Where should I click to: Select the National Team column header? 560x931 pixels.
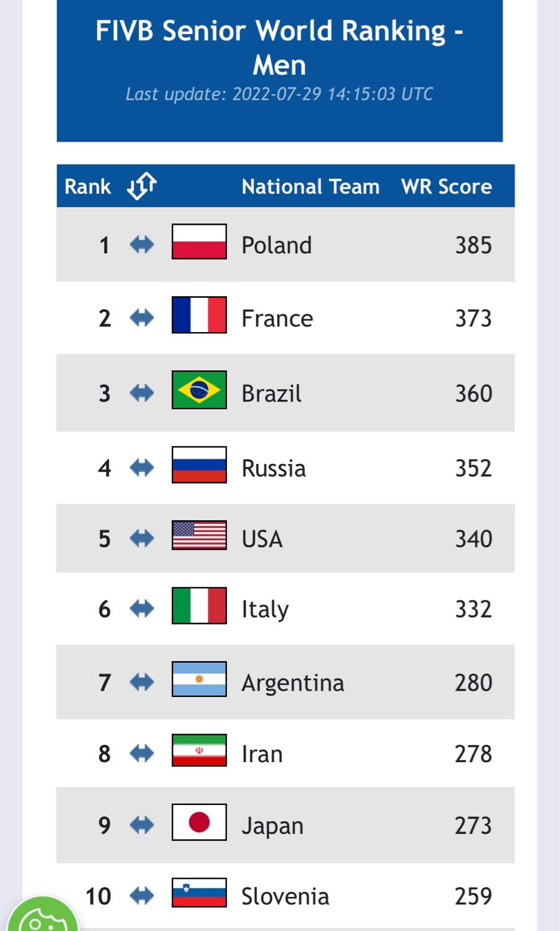click(x=310, y=186)
